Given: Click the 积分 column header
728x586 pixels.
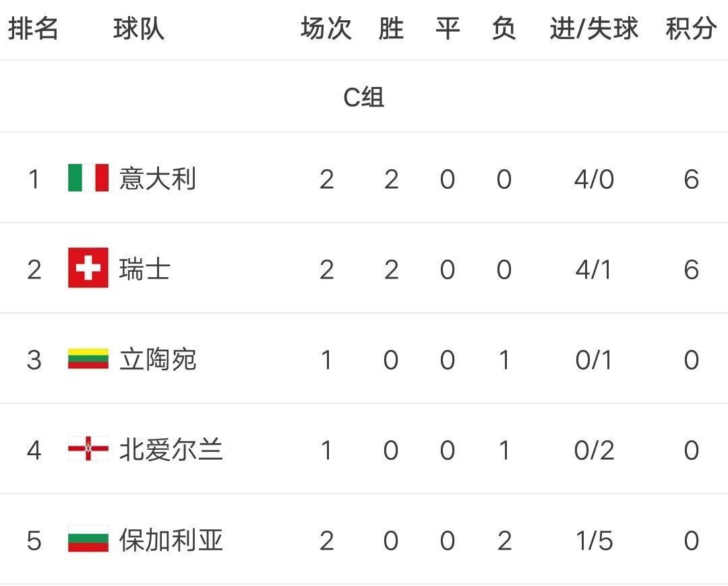Looking at the screenshot, I should point(691,28).
